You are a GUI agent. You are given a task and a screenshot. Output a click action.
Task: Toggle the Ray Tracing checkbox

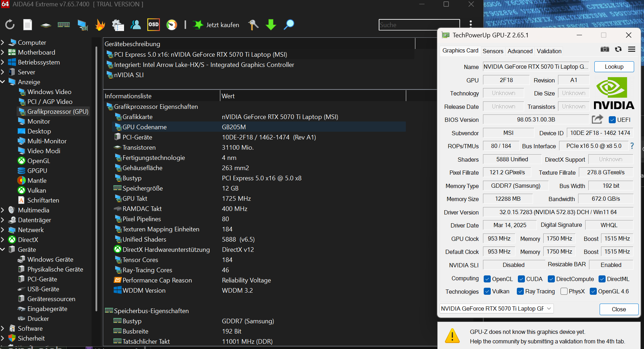coord(520,291)
